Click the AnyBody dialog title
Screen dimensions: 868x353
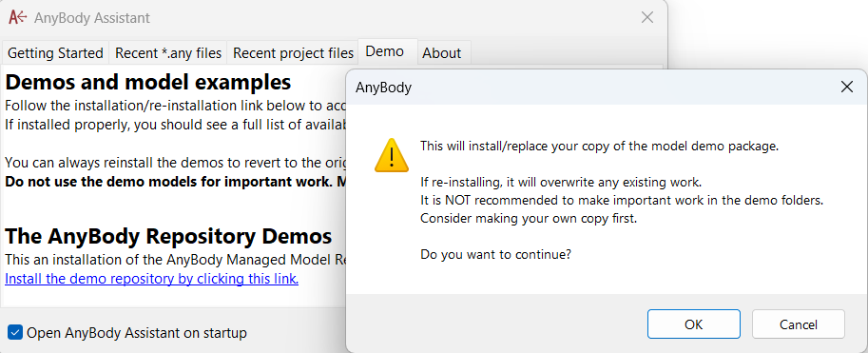pos(384,87)
